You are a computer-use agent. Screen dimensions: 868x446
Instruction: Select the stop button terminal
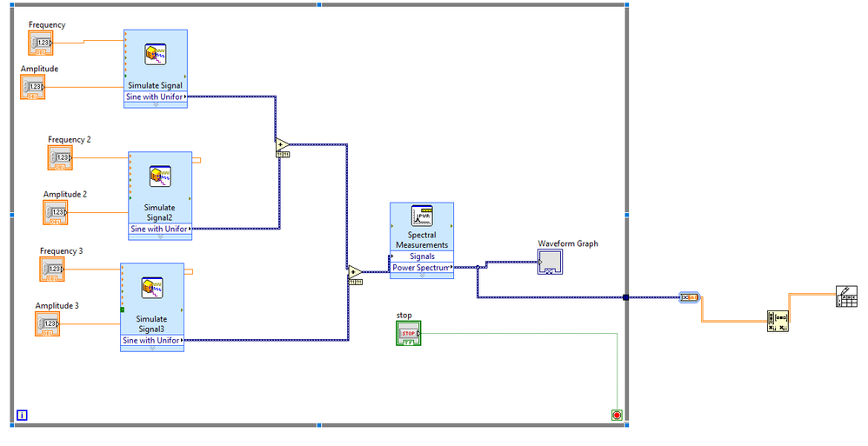point(409,333)
